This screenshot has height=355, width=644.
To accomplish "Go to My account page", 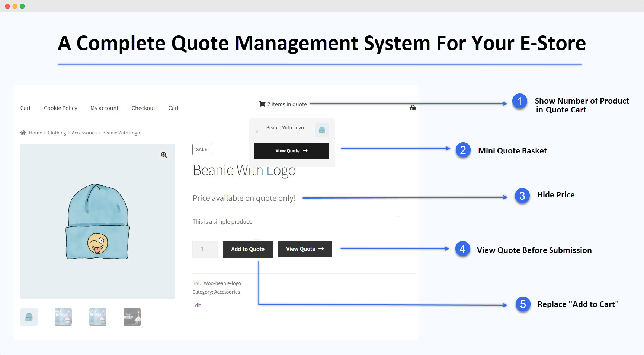I will click(104, 108).
